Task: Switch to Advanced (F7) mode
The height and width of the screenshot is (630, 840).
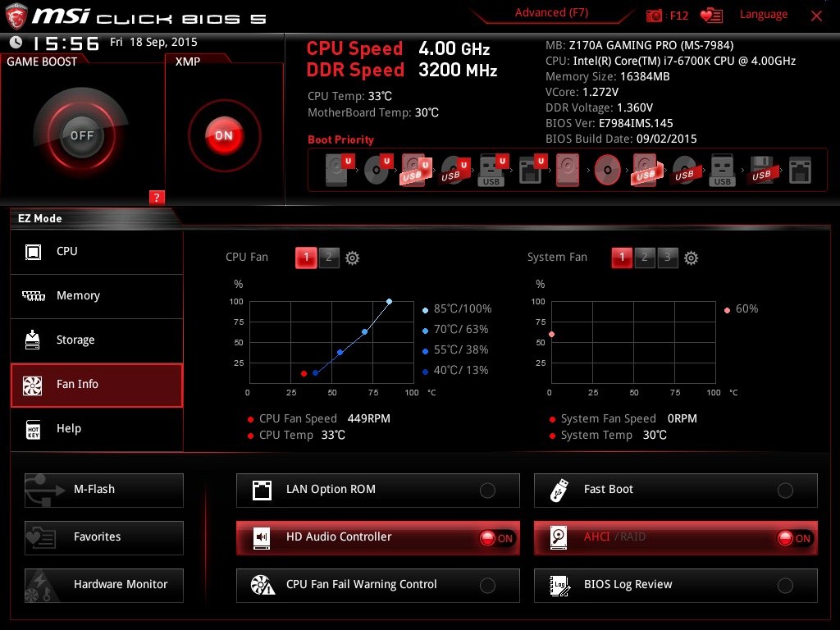Action: pyautogui.click(x=552, y=13)
